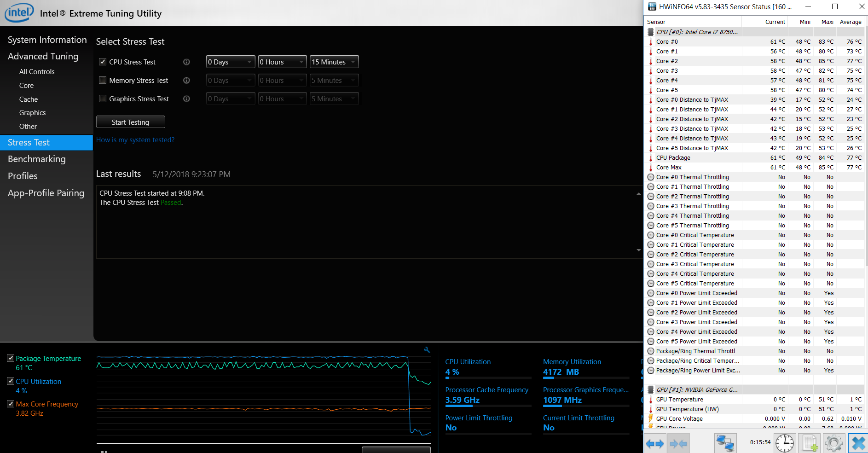
Task: Click 'Package/Ring Power Limit Exc...' row
Action: 755,370
